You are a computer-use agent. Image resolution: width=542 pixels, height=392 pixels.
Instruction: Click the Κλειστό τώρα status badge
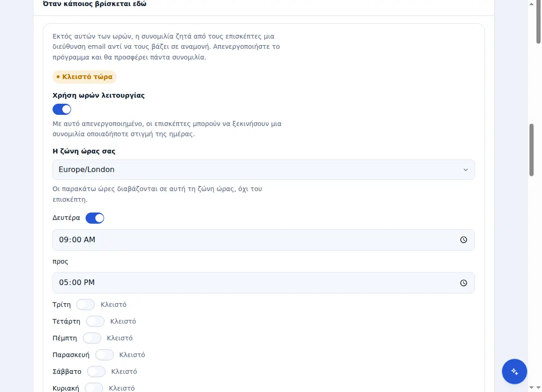(85, 77)
